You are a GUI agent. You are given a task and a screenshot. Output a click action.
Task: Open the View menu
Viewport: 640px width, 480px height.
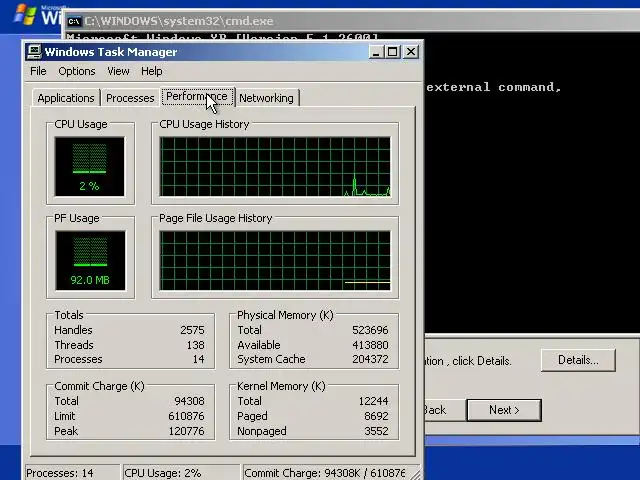pos(118,71)
